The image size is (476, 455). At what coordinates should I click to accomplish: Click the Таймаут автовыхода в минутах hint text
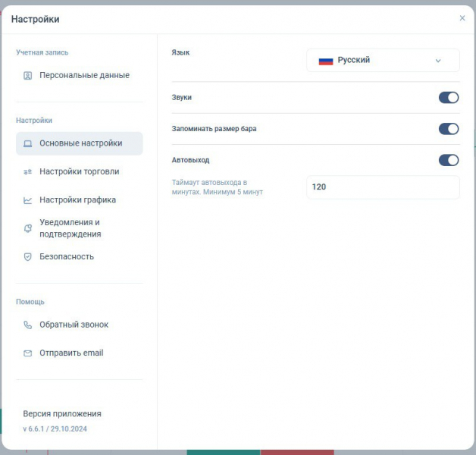(218, 187)
